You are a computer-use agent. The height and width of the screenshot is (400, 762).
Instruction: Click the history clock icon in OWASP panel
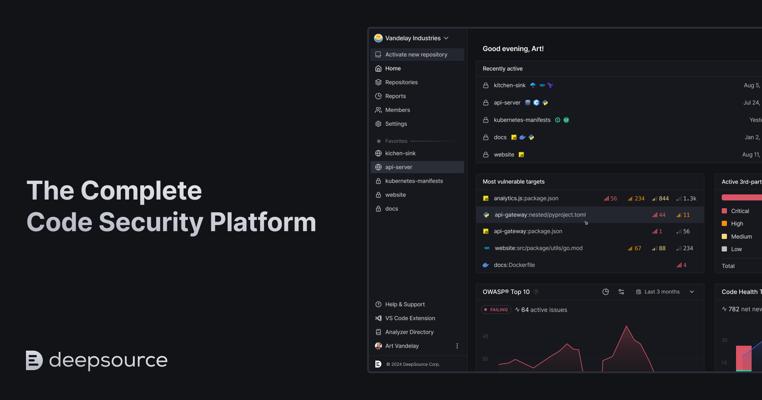605,292
